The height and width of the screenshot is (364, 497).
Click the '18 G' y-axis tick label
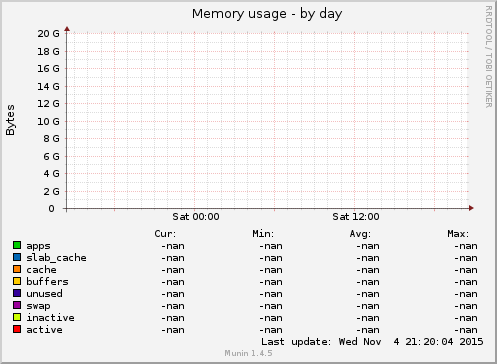[48, 51]
